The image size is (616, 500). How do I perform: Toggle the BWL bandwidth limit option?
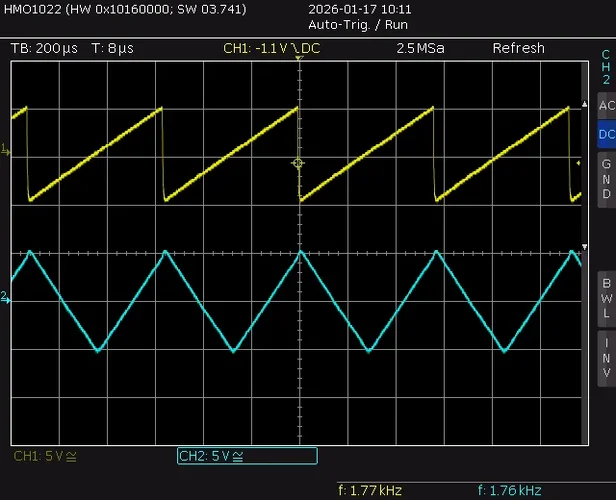coord(607,299)
